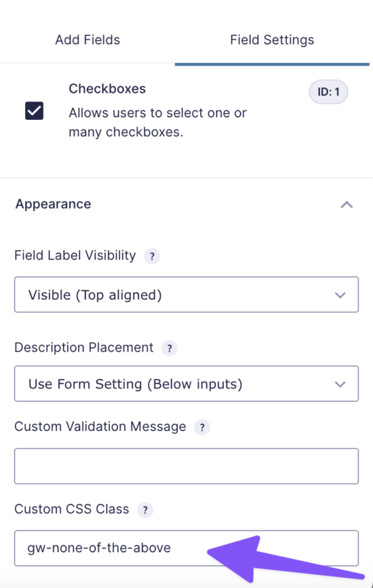The width and height of the screenshot is (373, 588).
Task: Click the Custom Validation Message input
Action: [x=186, y=466]
